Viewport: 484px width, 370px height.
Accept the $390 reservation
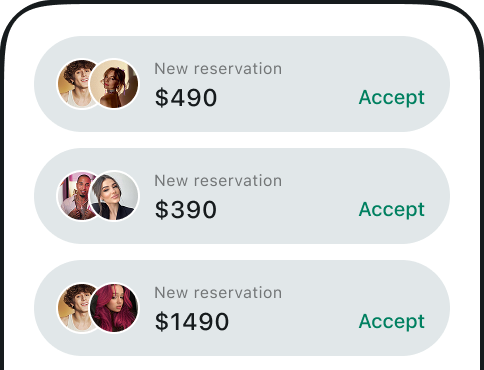point(391,209)
